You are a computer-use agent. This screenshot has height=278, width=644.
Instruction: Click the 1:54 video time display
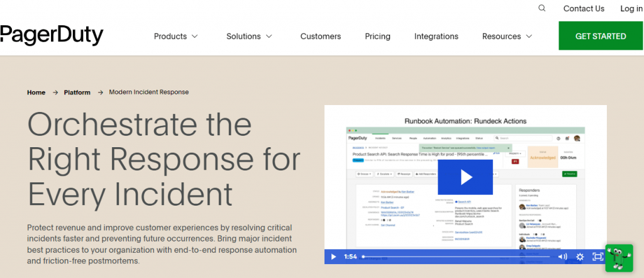pos(350,257)
